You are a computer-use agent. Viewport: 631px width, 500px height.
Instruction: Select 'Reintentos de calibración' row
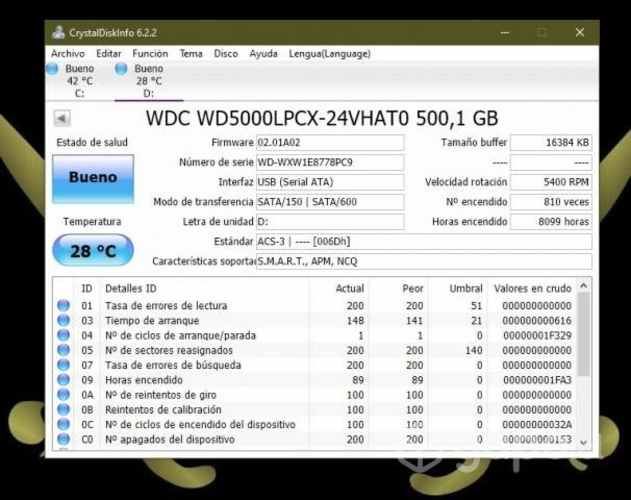pyautogui.click(x=315, y=409)
